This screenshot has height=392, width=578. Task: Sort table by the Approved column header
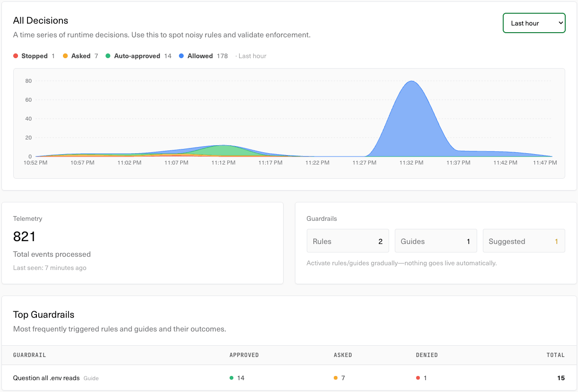click(244, 355)
